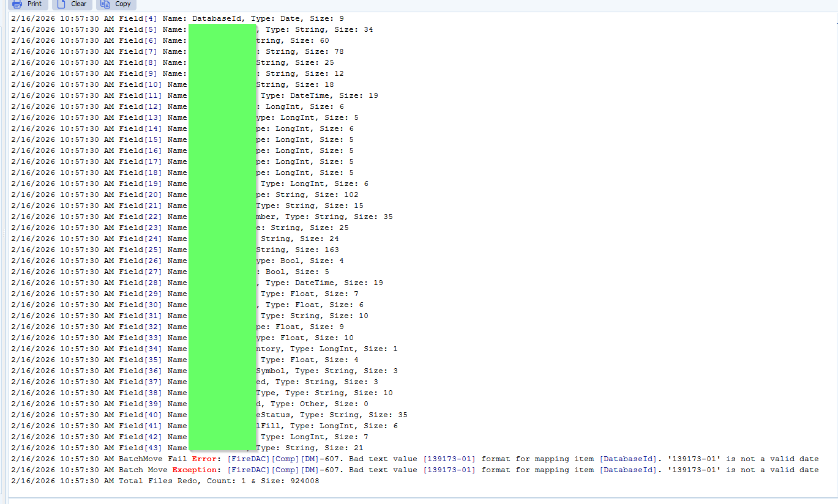
Task: Click the duplicate pages icon on the Copy button
Action: (x=105, y=4)
